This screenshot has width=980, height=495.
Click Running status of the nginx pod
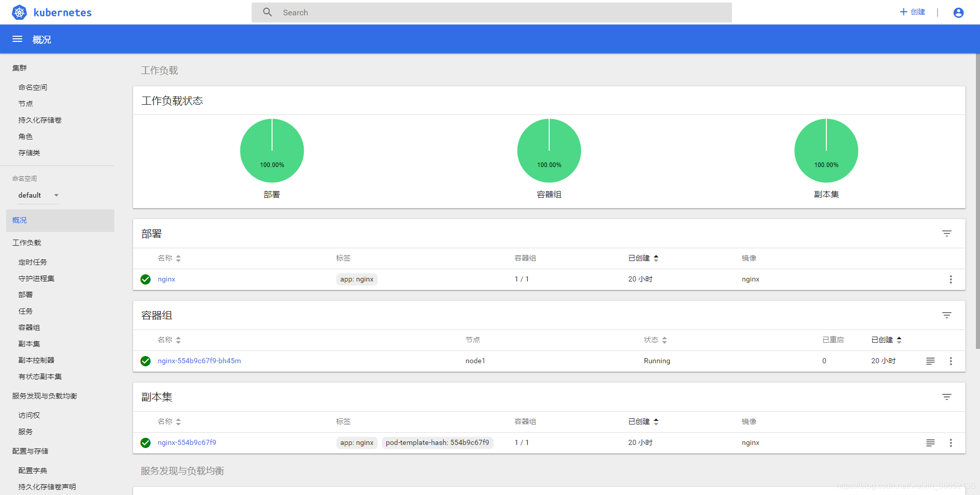(x=657, y=361)
